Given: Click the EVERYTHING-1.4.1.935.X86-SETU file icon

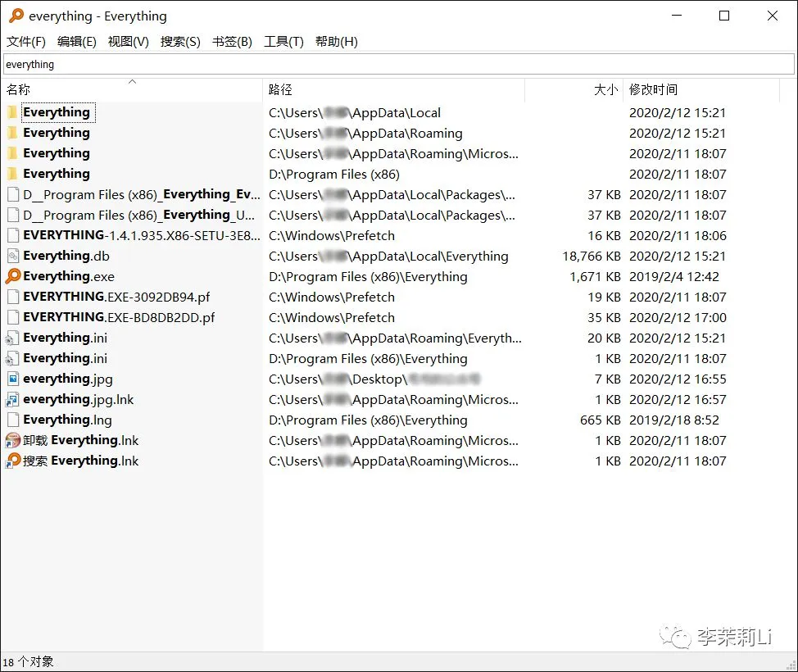Looking at the screenshot, I should point(13,235).
